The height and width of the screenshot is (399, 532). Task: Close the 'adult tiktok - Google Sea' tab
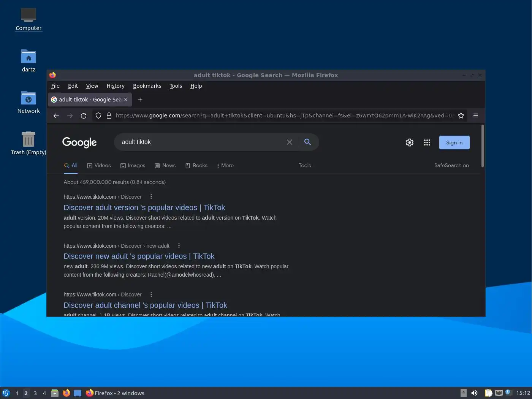click(126, 100)
